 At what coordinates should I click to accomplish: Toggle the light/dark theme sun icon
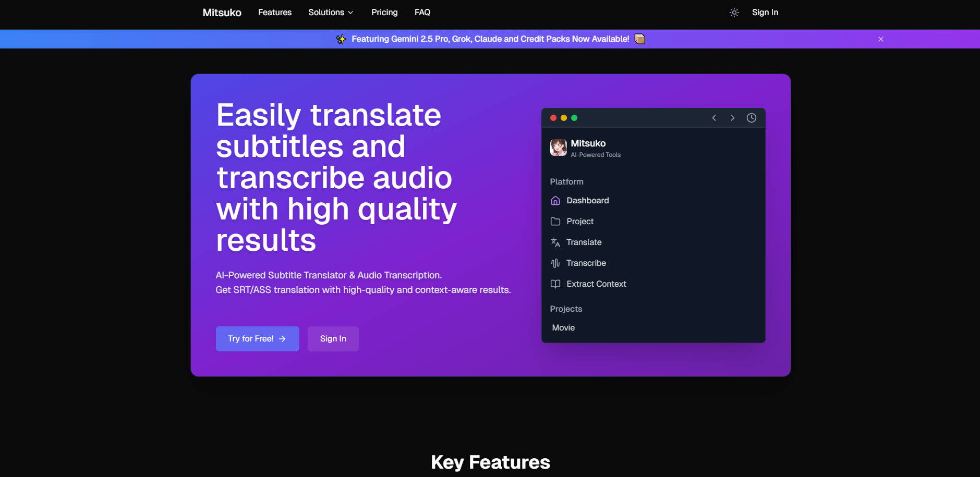734,13
